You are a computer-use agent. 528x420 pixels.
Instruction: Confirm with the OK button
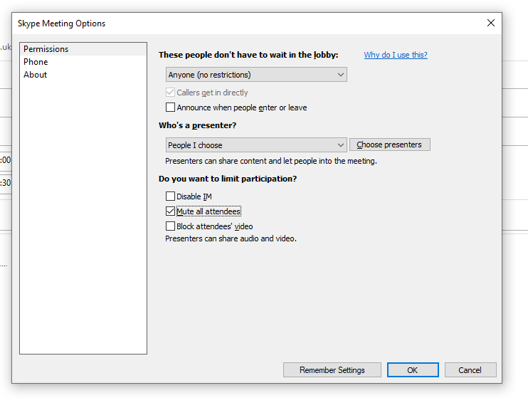pyautogui.click(x=413, y=370)
